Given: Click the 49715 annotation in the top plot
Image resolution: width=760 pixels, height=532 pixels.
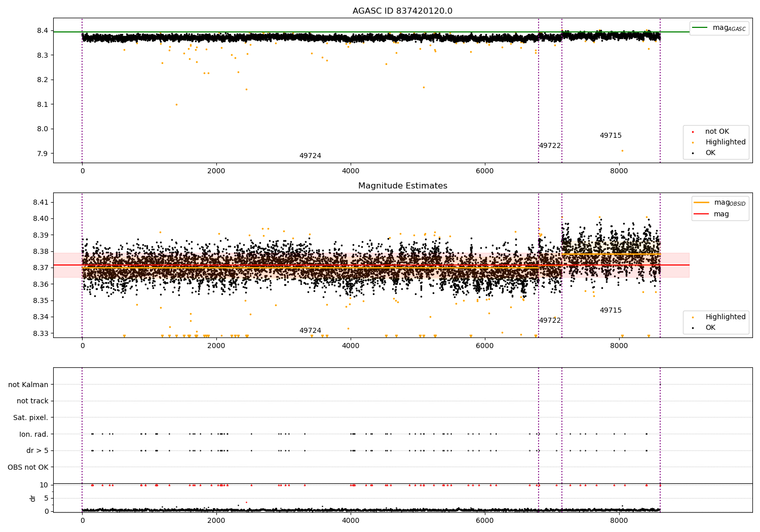Looking at the screenshot, I should (x=611, y=136).
